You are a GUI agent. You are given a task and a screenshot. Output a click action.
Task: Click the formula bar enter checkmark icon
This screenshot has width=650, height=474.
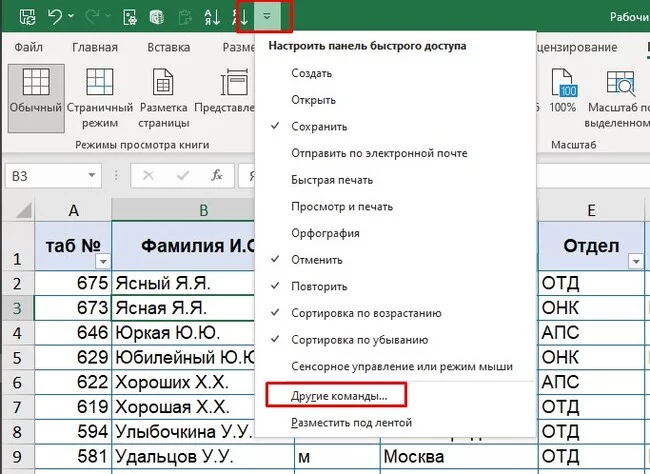click(183, 176)
